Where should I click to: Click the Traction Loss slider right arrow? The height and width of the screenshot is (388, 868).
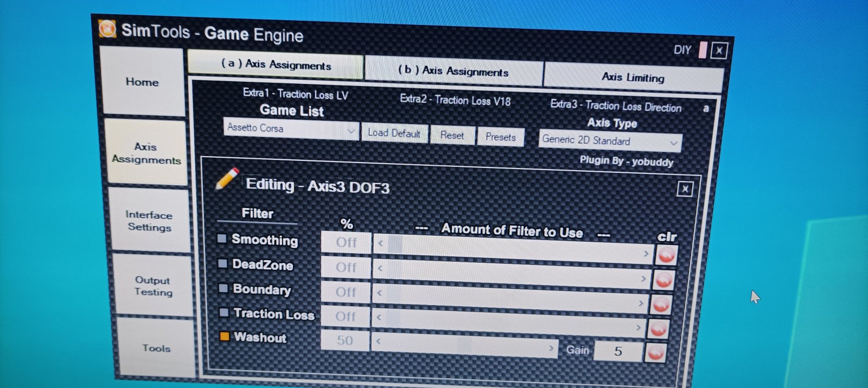638,327
